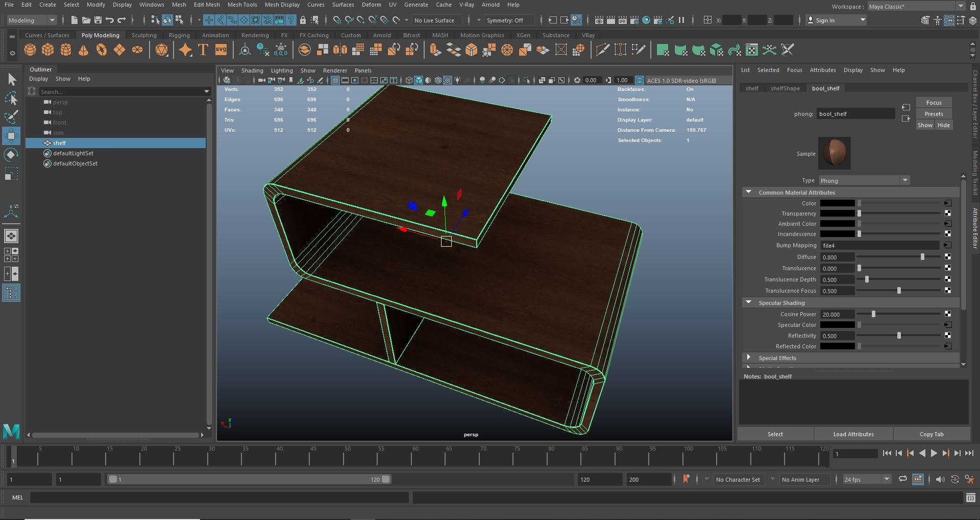
Task: Open the viewport Shading menu
Action: tap(252, 70)
